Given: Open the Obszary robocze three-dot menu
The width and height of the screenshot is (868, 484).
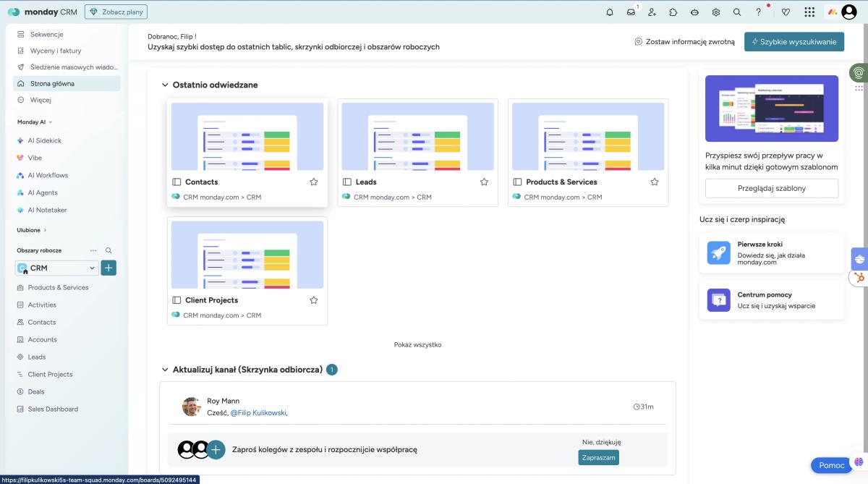Looking at the screenshot, I should pyautogui.click(x=93, y=250).
